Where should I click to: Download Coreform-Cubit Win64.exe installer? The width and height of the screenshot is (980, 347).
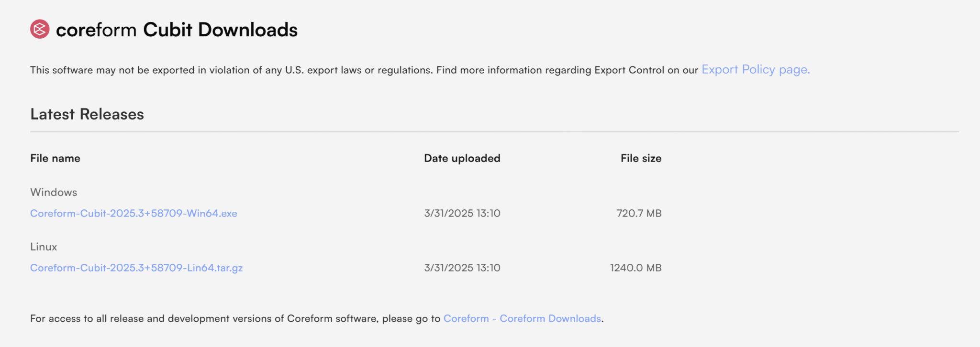coord(134,214)
